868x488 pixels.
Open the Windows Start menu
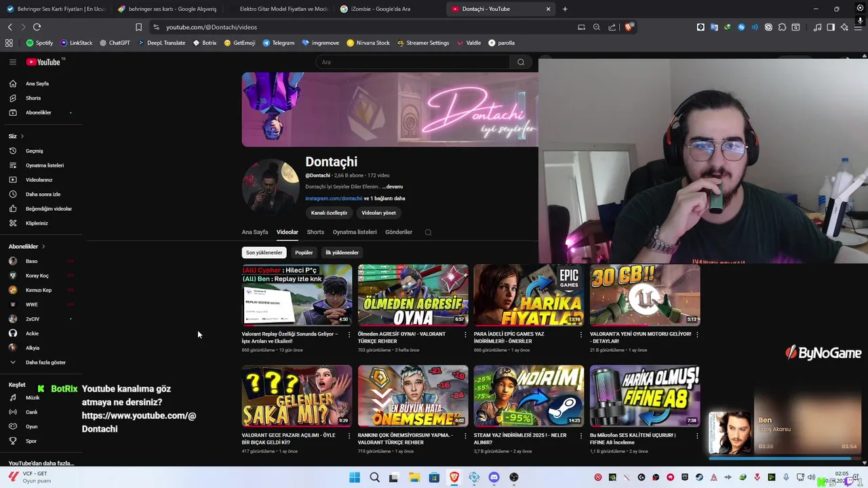tap(355, 478)
